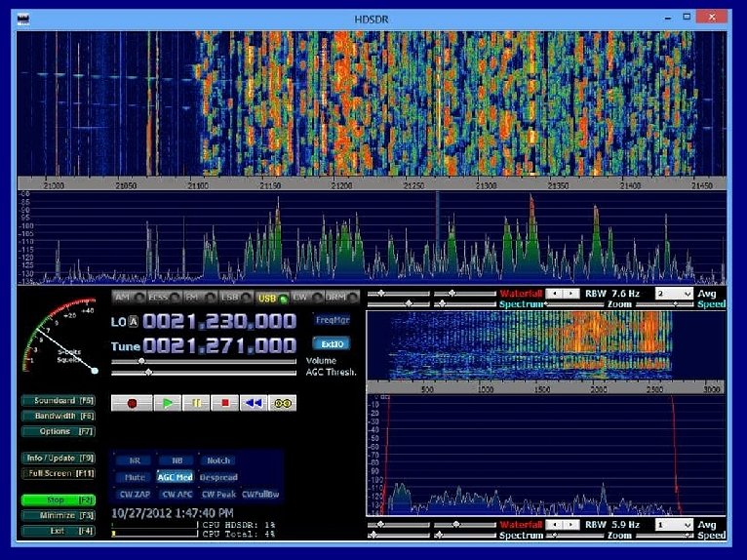Toggle AGC Med setting
747x560 pixels.
176,477
